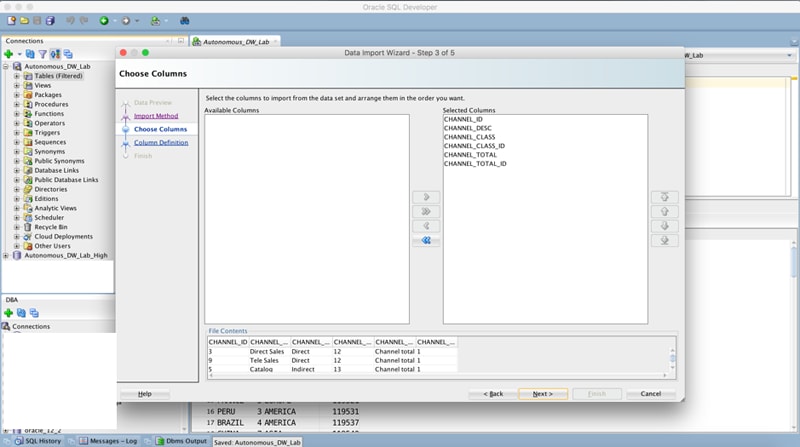Viewport: 800px width, 447px height.
Task: Select the Recycle Bin tree item
Action: (51, 227)
